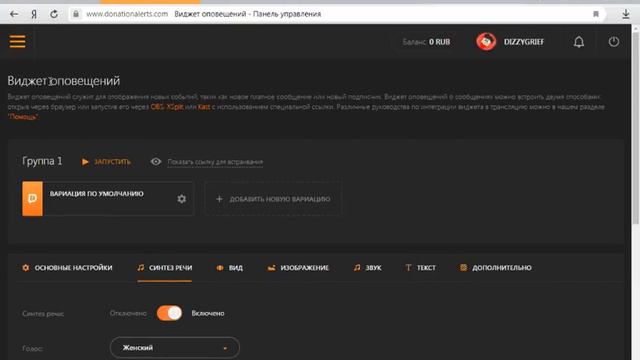
Task: Click Показать ссылку для встраивания link
Action: [x=215, y=162]
